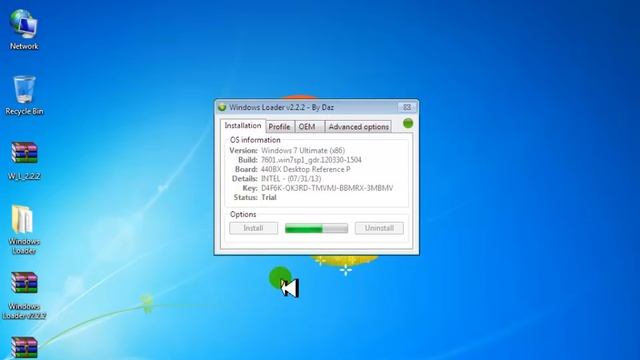Select the Windows Loader folder icon
This screenshot has width=640, height=360.
pos(24,229)
